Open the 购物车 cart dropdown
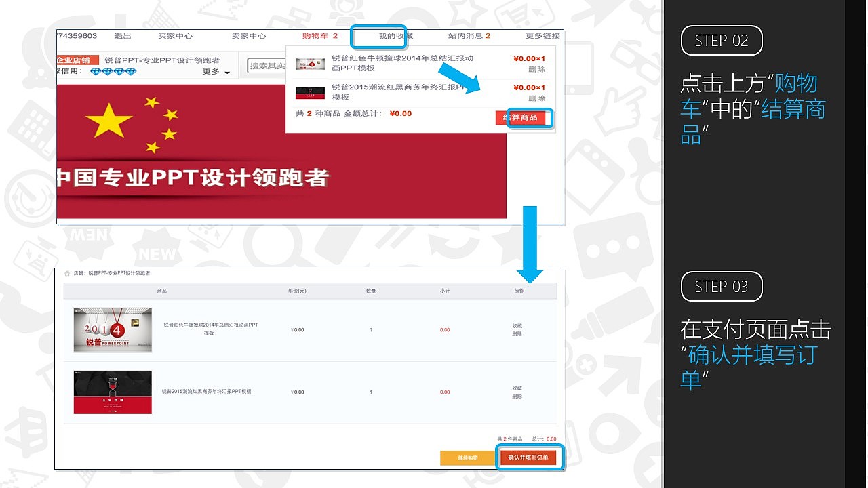Viewport: 868px width, 488px height. 319,36
